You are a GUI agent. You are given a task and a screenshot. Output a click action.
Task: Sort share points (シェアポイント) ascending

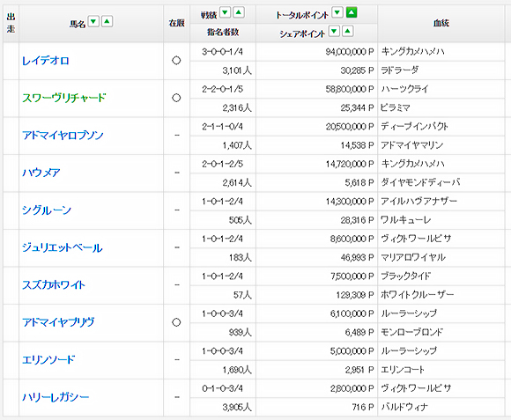pyautogui.click(x=348, y=31)
